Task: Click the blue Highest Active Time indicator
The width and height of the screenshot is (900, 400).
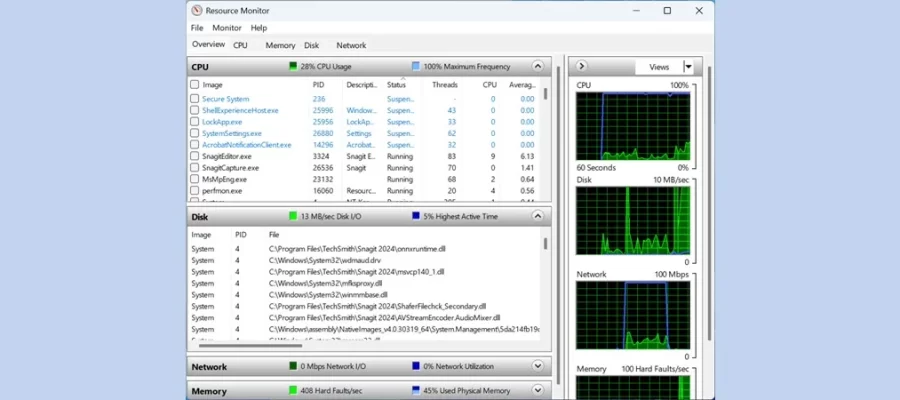Action: pyautogui.click(x=416, y=216)
